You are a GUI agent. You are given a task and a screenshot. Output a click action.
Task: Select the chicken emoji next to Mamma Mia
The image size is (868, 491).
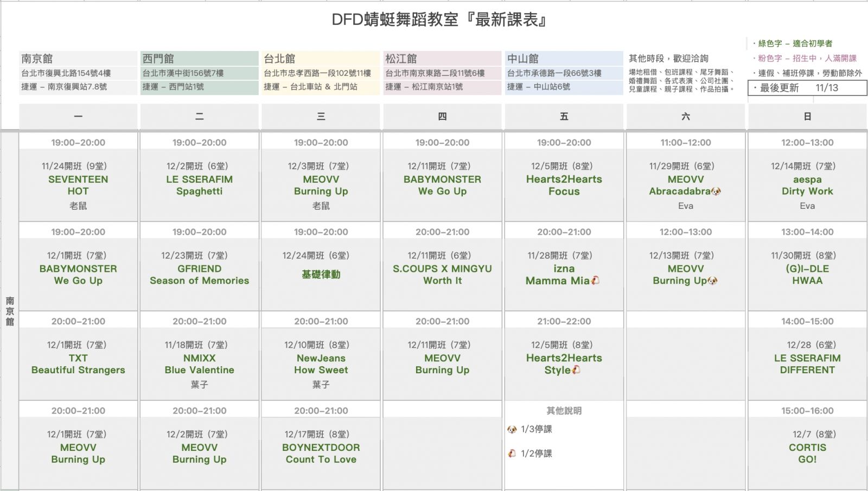[x=595, y=281]
